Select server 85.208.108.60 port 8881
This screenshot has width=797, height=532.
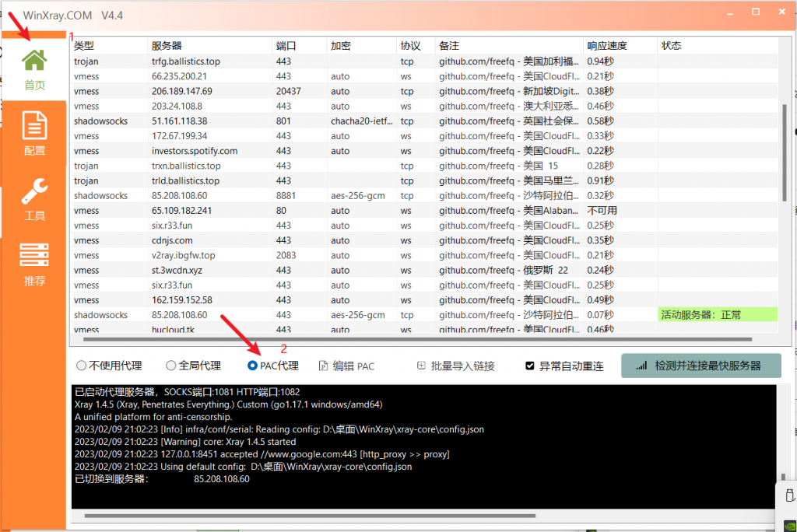[424, 196]
